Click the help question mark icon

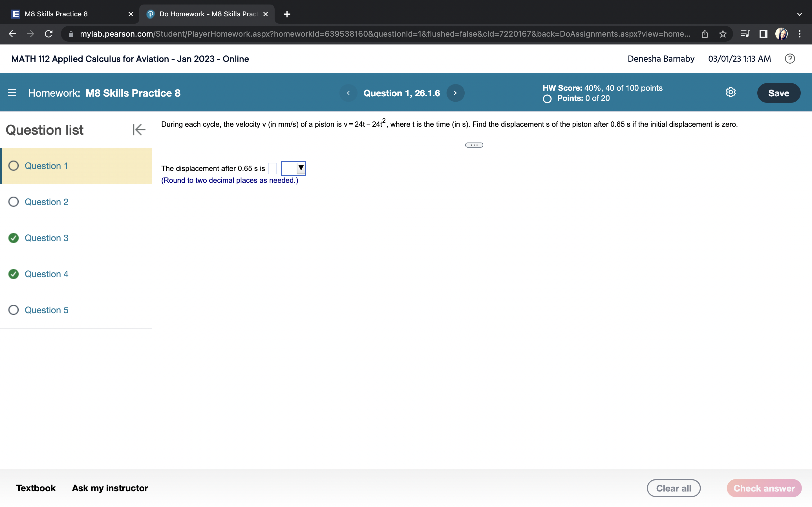coord(789,59)
